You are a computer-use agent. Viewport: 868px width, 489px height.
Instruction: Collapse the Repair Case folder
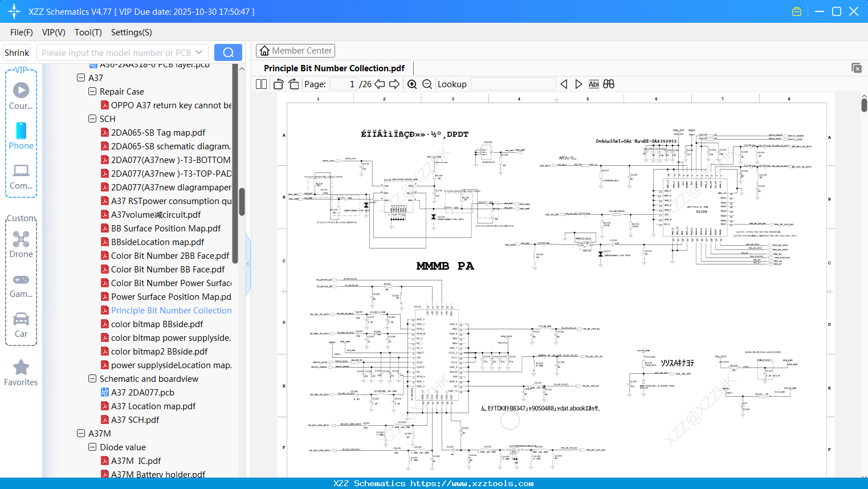click(92, 91)
